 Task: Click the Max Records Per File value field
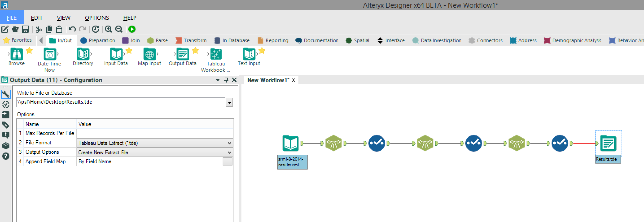coord(155,133)
